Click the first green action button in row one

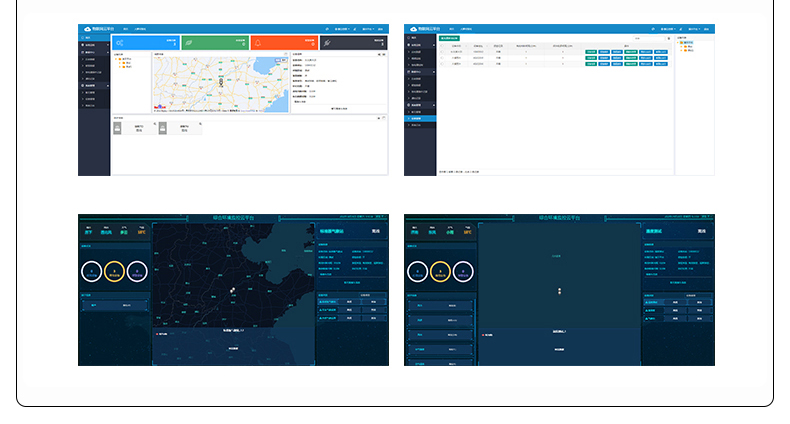(x=590, y=52)
